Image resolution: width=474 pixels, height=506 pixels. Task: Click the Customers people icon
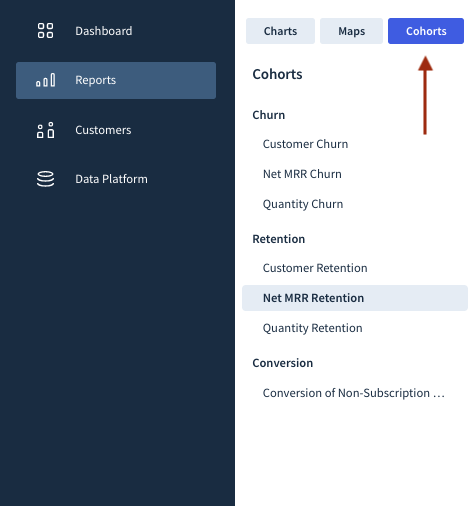pyautogui.click(x=45, y=130)
